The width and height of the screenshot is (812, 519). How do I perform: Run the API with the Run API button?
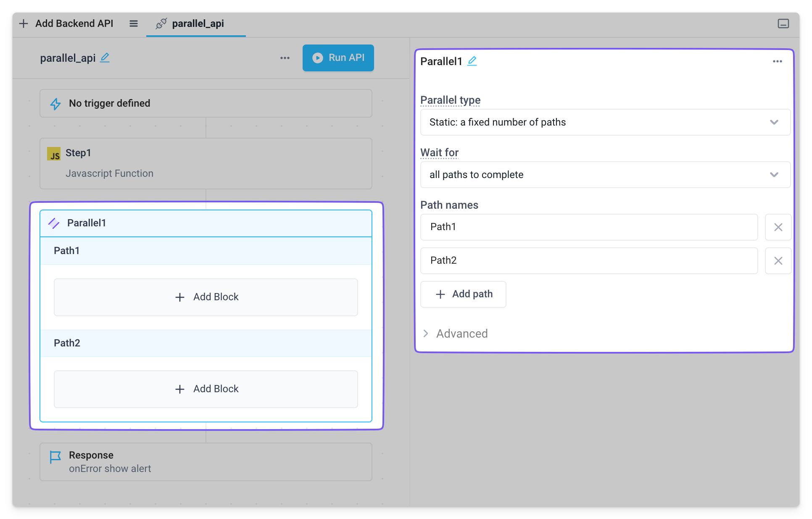pyautogui.click(x=338, y=58)
